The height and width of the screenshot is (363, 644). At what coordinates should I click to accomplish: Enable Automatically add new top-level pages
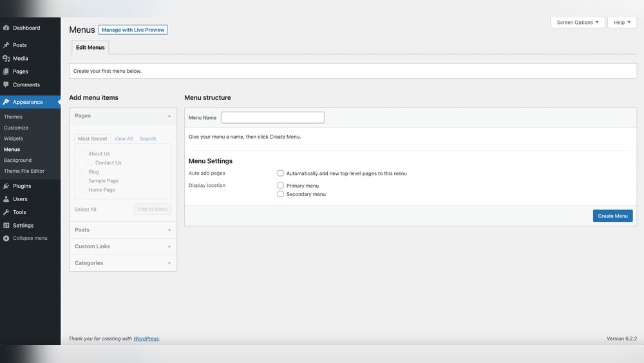pos(281,173)
